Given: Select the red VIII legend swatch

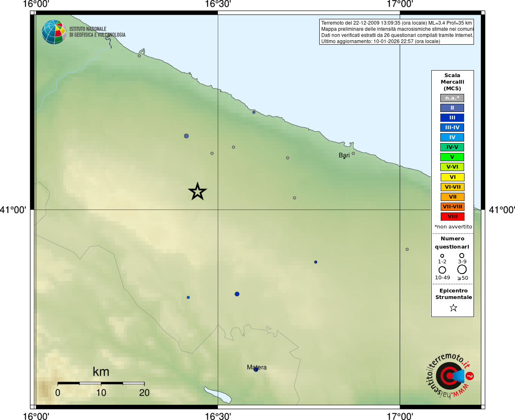Looking at the screenshot, I should tap(452, 217).
